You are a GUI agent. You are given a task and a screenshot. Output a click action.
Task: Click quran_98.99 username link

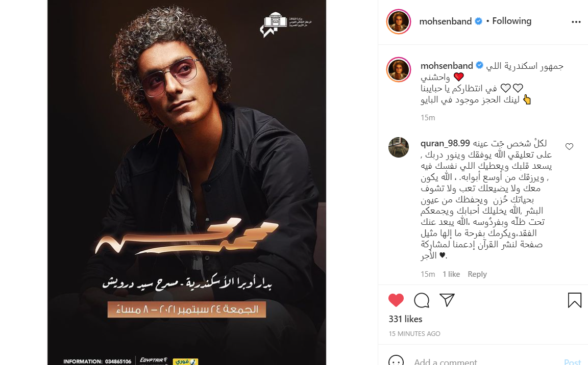click(445, 143)
